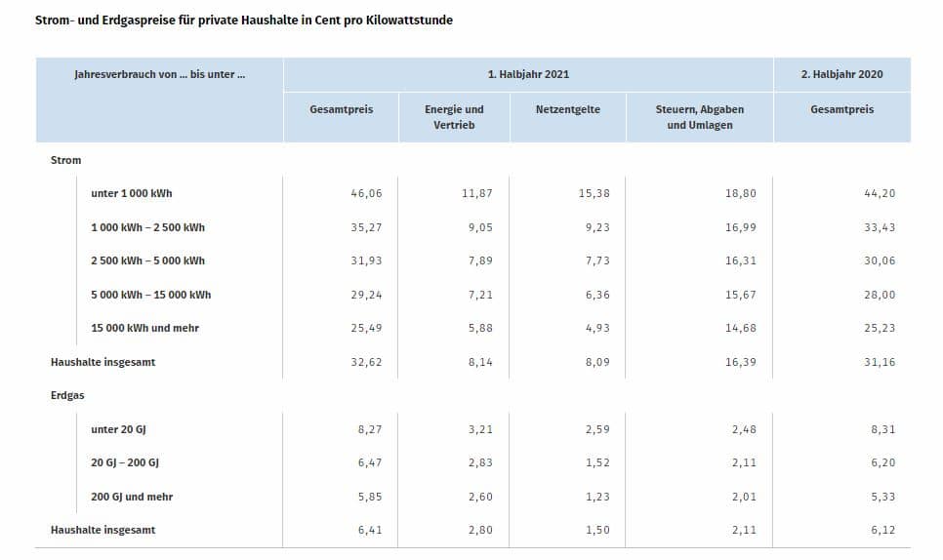Select the unter 20 GJ row label

[x=118, y=429]
